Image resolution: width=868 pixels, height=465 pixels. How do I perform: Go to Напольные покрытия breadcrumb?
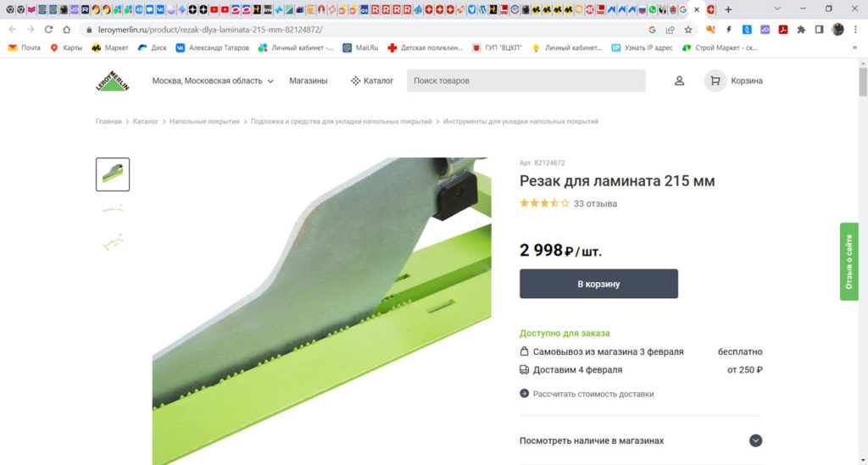click(x=204, y=122)
